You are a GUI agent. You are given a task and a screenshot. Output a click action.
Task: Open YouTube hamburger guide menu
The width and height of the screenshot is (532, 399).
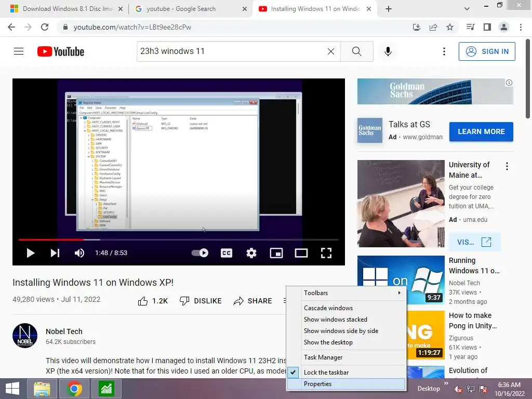pyautogui.click(x=19, y=51)
